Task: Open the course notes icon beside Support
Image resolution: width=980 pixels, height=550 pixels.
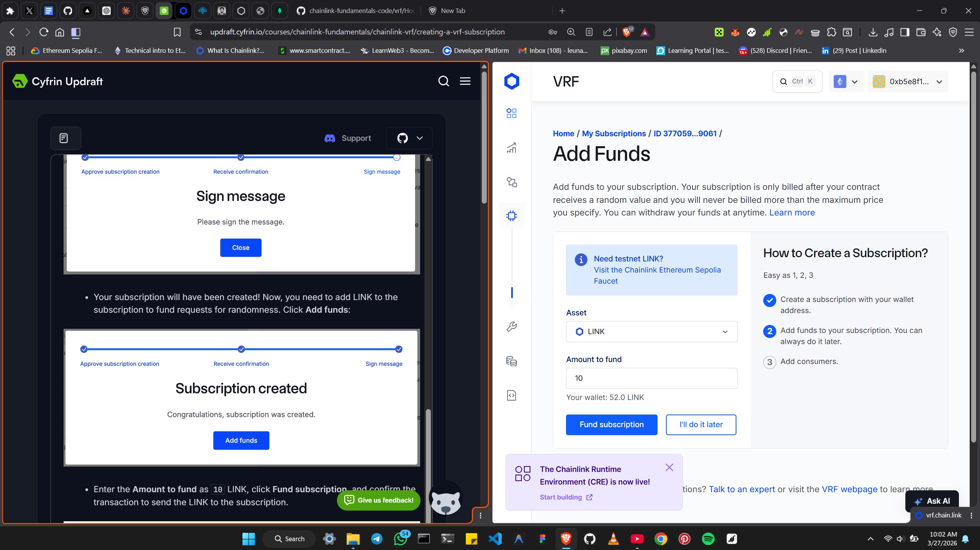Action: (x=64, y=138)
